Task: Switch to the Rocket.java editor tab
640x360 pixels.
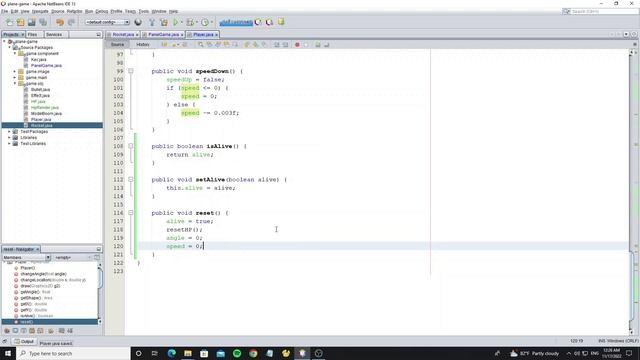Action: click(122, 35)
